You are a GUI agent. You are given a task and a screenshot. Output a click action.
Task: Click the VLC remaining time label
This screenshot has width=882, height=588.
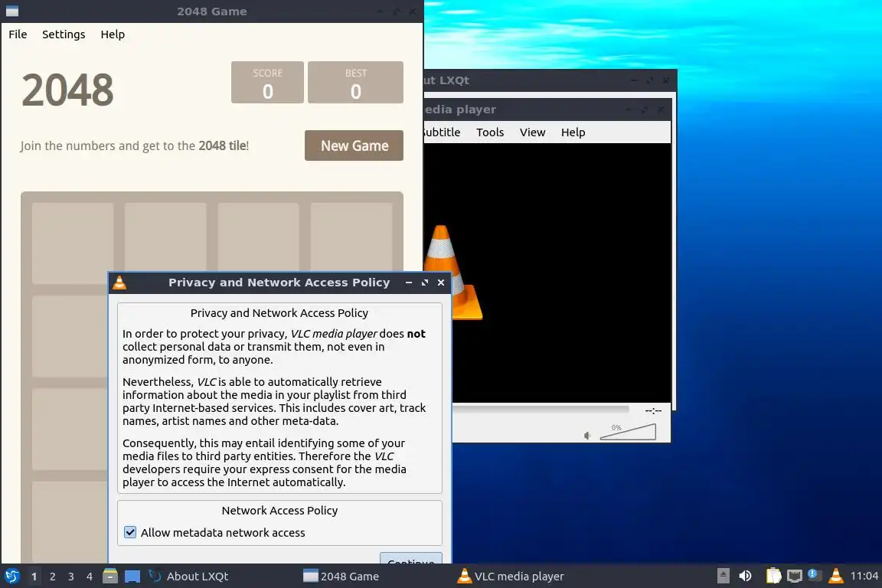click(x=653, y=410)
